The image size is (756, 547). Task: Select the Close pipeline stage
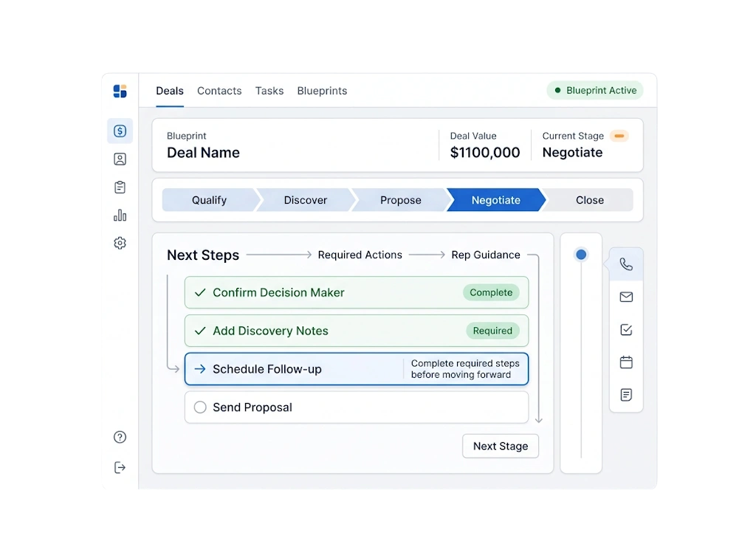tap(589, 200)
